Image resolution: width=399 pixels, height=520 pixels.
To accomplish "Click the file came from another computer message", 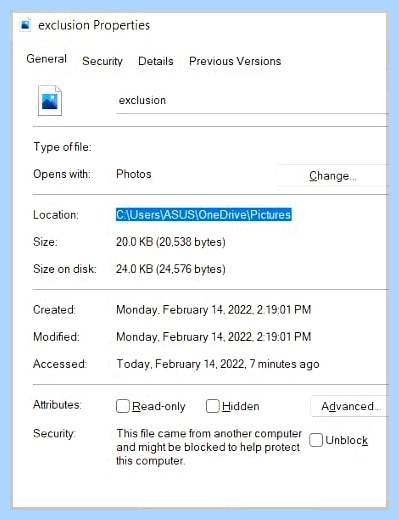I will tap(209, 447).
